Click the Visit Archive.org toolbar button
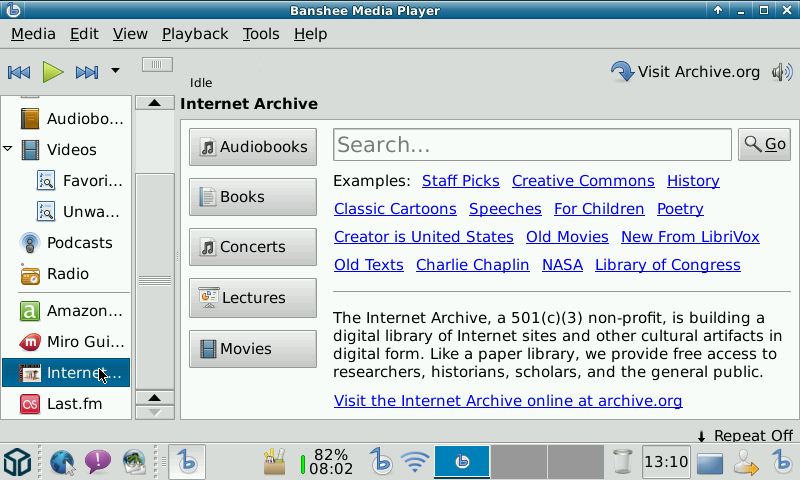Screen dimensions: 800x480 pyautogui.click(x=685, y=72)
